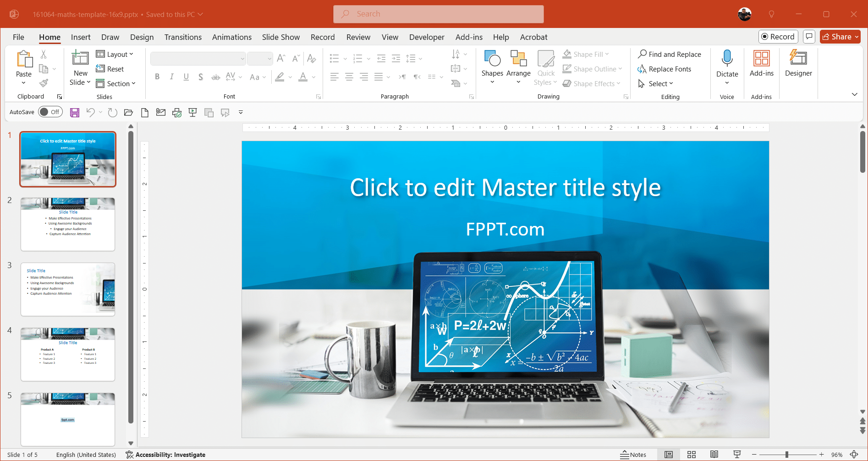868x461 pixels.
Task: Open the Slide Sorter view icon
Action: tap(692, 455)
